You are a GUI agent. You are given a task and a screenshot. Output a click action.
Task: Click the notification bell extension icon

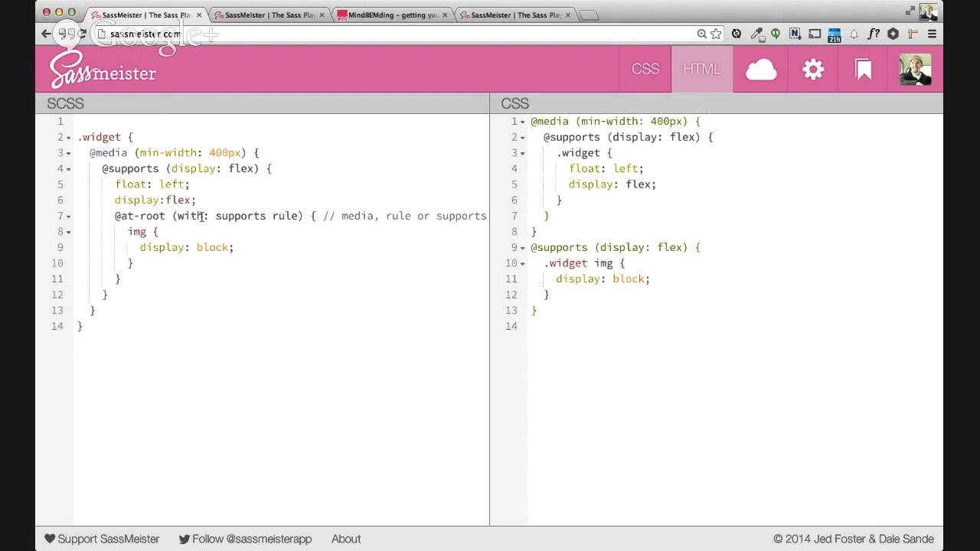(854, 34)
